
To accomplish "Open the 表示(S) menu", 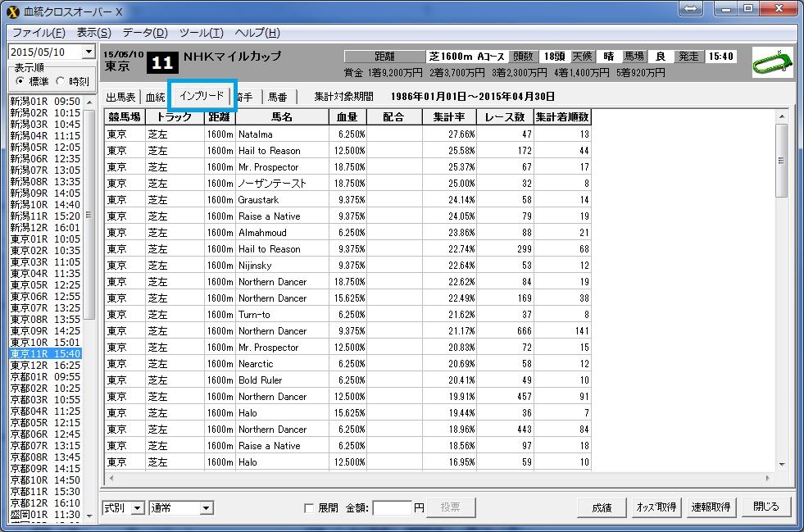I will click(93, 33).
